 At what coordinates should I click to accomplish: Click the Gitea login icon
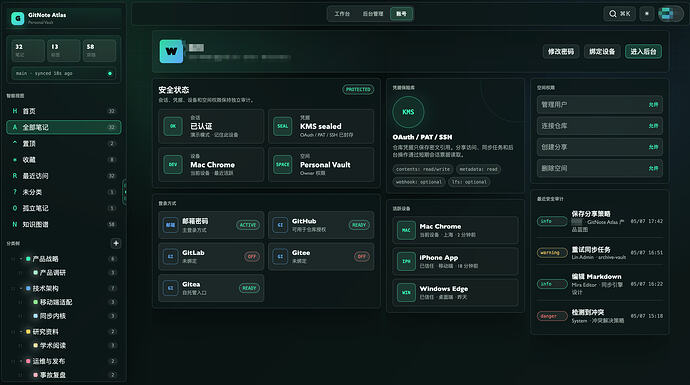170,288
